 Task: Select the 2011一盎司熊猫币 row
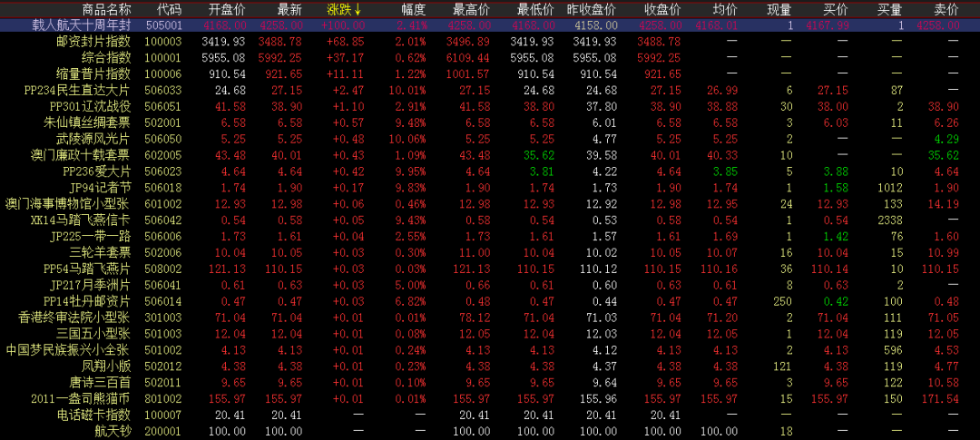click(490, 399)
